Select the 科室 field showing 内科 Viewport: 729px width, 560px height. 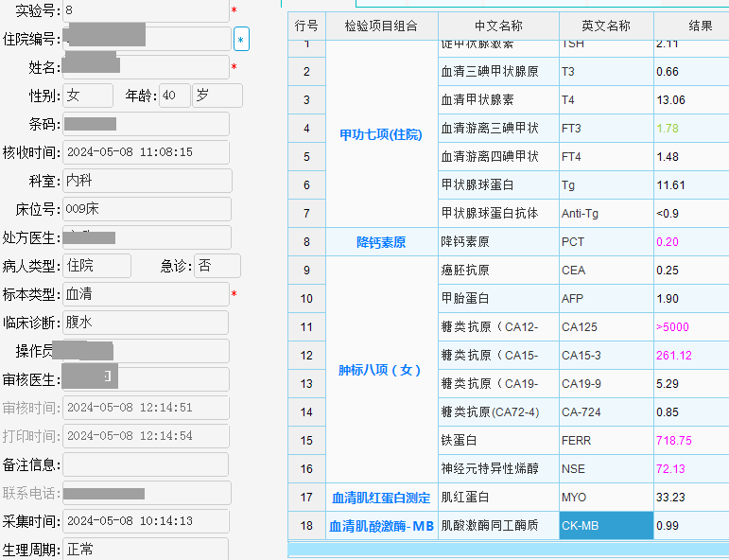coord(146,181)
